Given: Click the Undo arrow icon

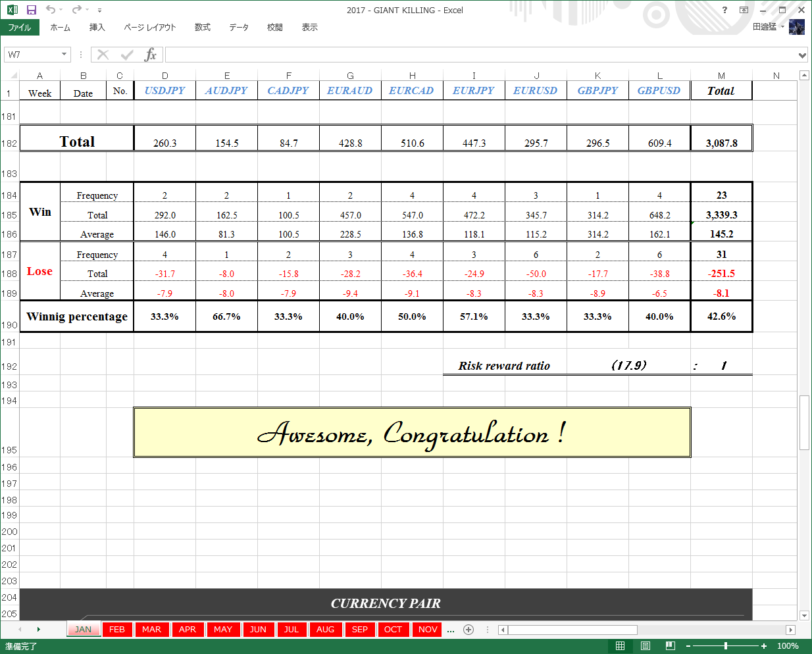Looking at the screenshot, I should (51, 10).
